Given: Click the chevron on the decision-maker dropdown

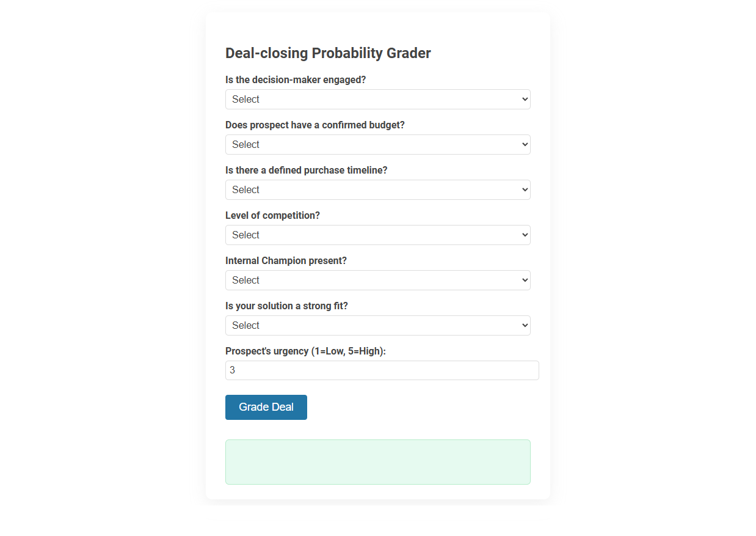Looking at the screenshot, I should (524, 99).
